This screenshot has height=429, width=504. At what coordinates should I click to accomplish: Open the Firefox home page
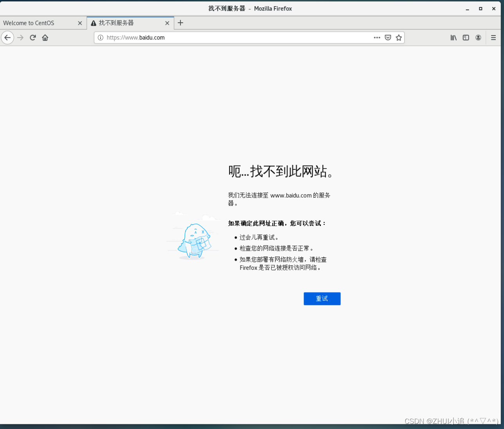(45, 38)
